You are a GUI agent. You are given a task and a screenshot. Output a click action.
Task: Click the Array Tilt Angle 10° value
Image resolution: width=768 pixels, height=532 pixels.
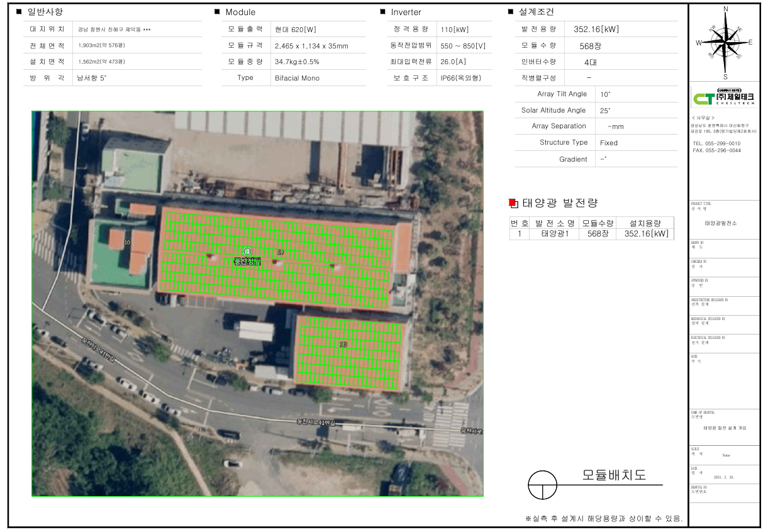click(605, 94)
